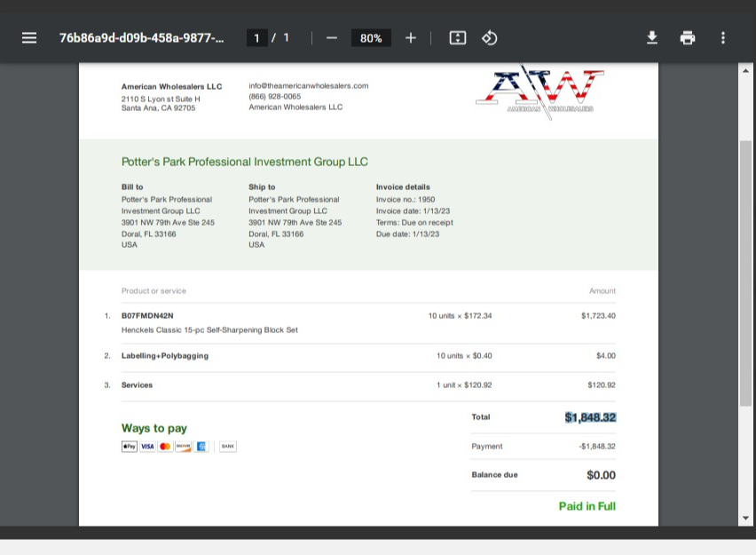Click the Apple Pay payment icon
Screen dimensions: 756x555
[130, 447]
